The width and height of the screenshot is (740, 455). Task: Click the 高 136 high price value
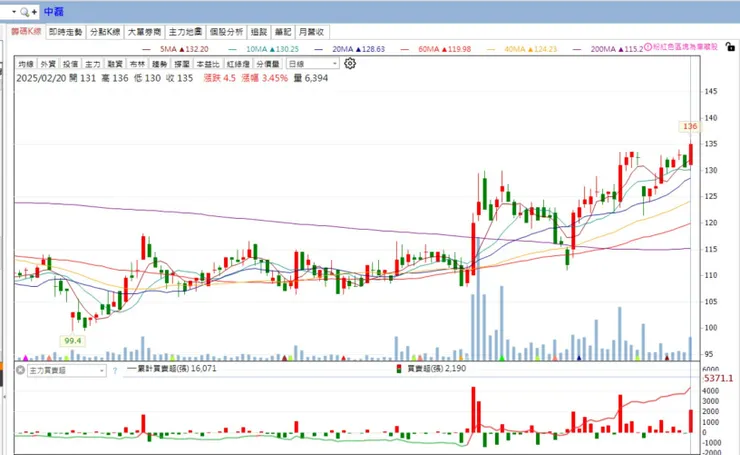[115, 78]
